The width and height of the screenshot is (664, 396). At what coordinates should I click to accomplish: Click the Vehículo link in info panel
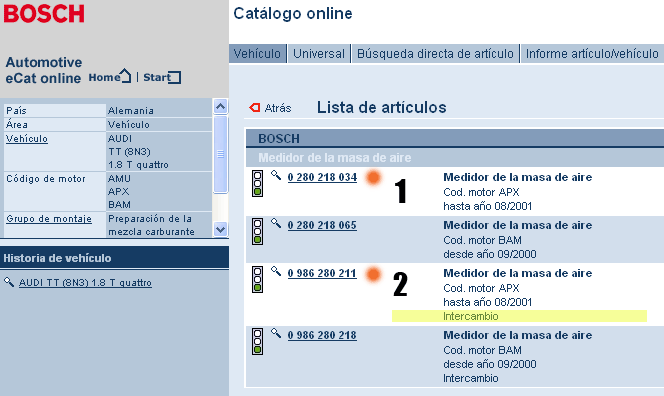27,139
